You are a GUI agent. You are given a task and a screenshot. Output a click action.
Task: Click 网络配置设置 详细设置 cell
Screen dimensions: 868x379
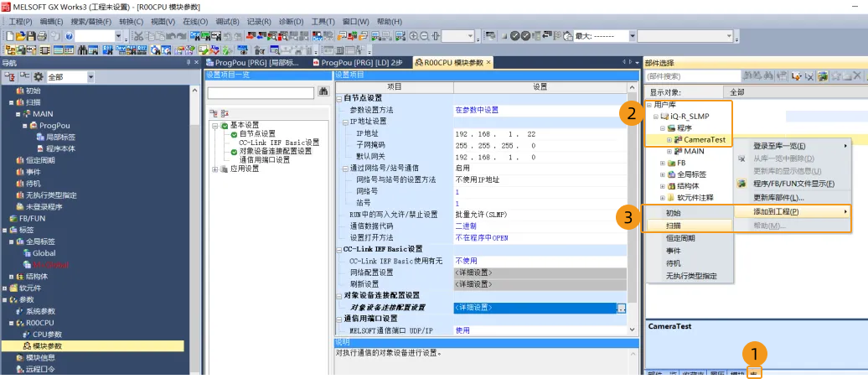click(540, 273)
